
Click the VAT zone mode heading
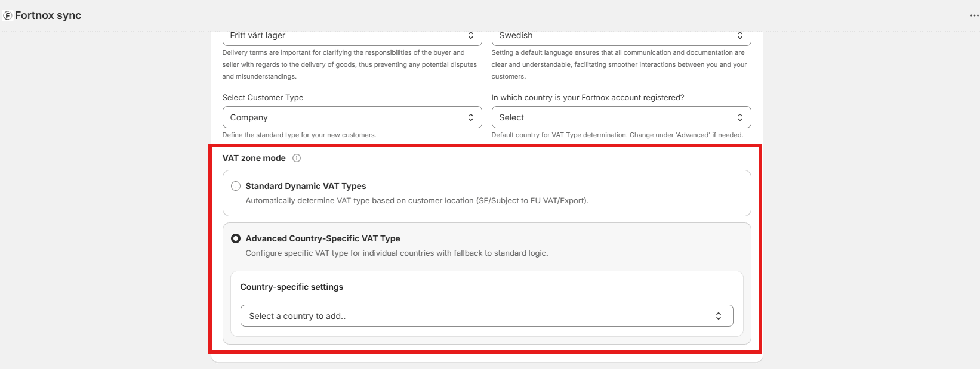pos(254,158)
